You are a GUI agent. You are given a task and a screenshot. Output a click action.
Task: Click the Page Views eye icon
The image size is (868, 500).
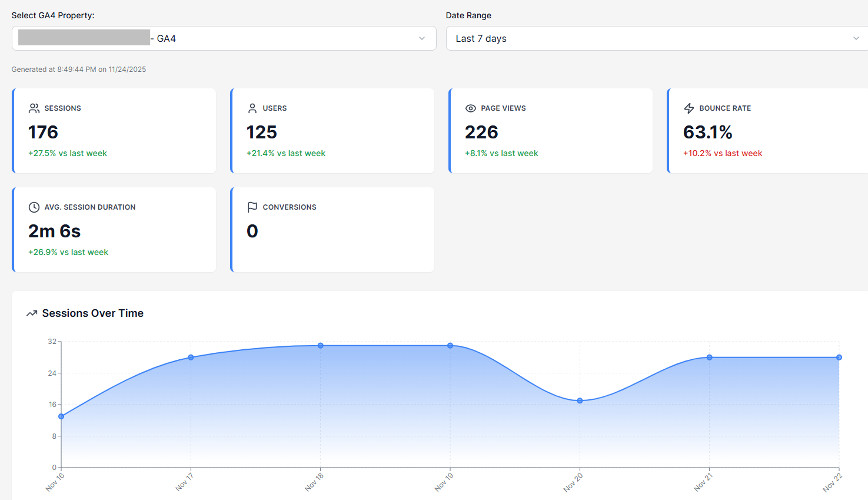click(471, 108)
